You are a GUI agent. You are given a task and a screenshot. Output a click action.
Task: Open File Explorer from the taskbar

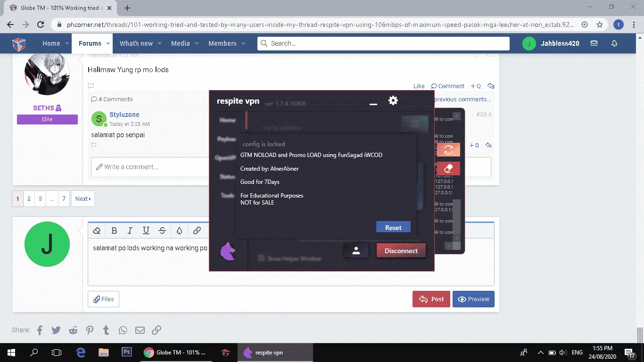click(103, 352)
